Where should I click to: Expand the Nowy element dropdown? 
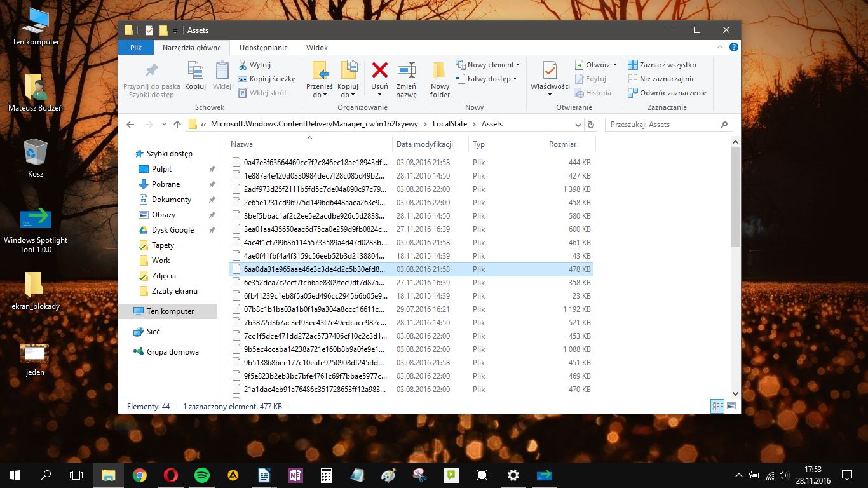pyautogui.click(x=488, y=65)
